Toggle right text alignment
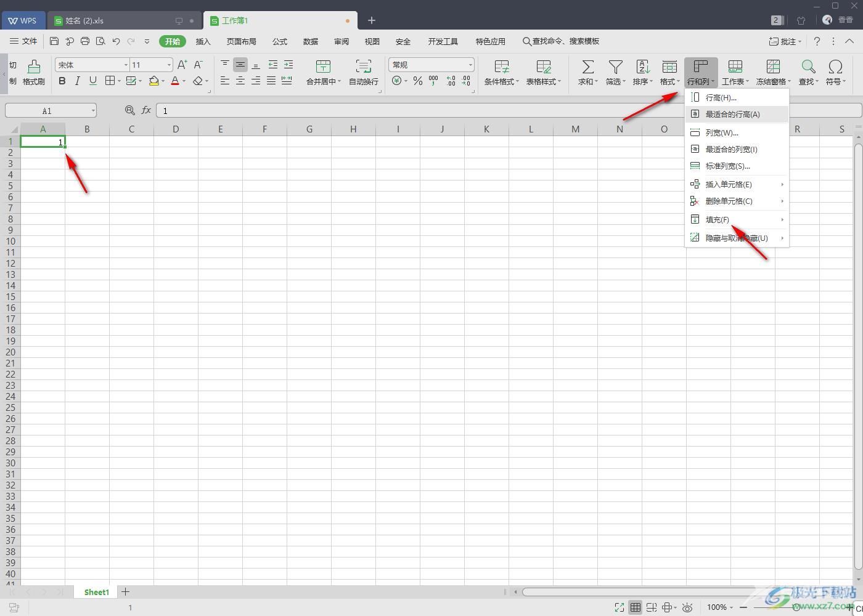 (256, 81)
